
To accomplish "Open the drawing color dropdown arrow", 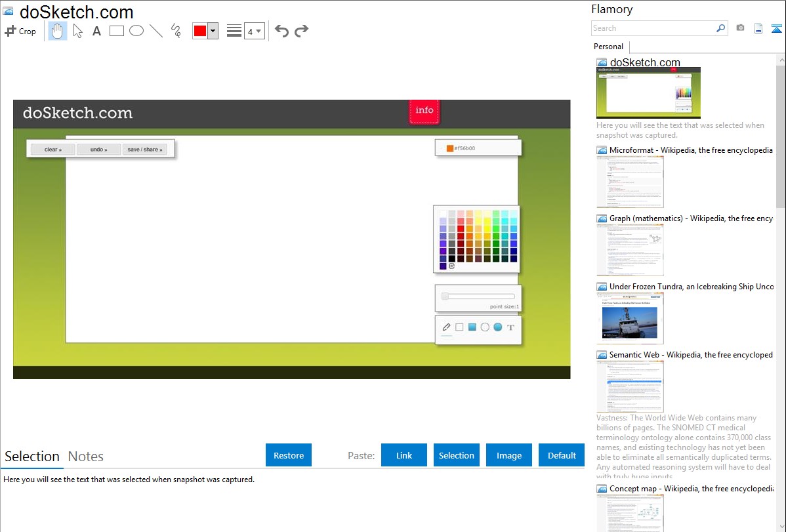I will pos(213,31).
